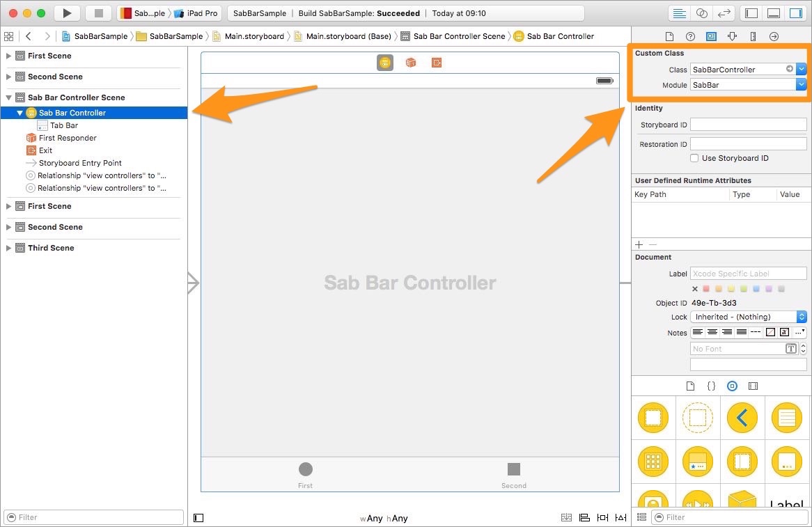This screenshot has width=812, height=527.
Task: Click the Main.storyboard breadcrumb
Action: [x=248, y=36]
